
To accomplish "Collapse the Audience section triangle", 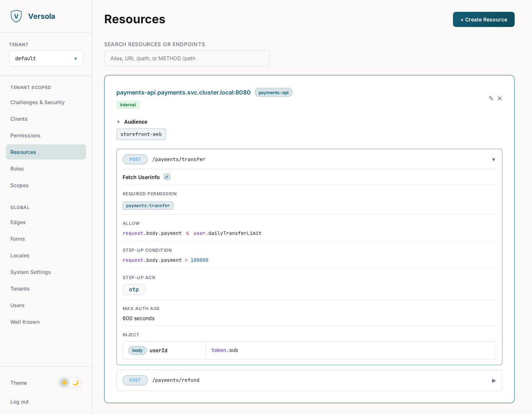I will tap(118, 122).
